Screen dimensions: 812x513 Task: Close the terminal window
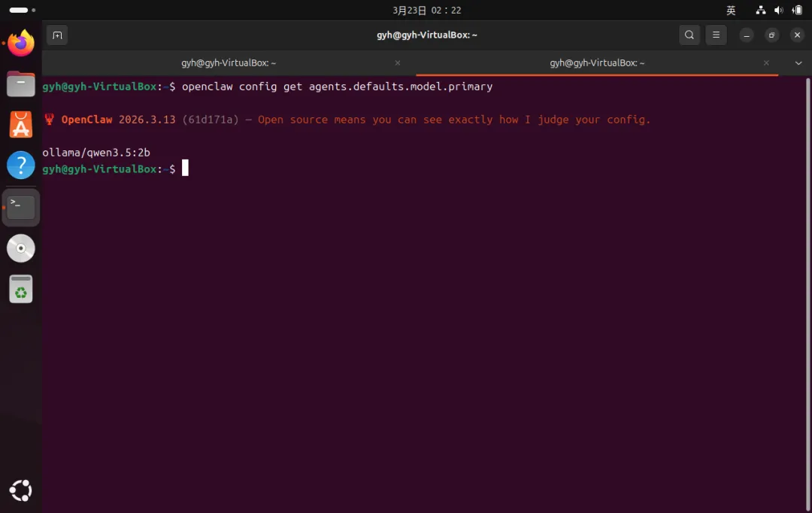pos(797,35)
